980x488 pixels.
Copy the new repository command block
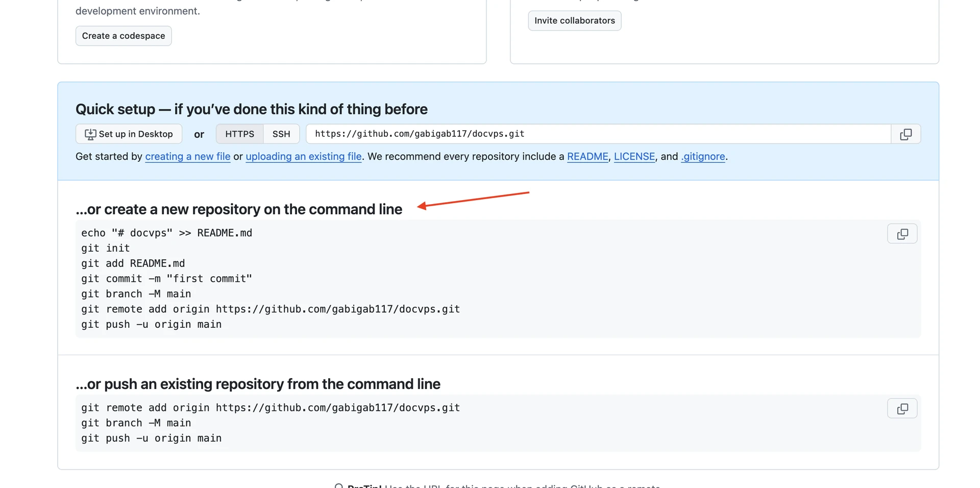[x=902, y=234]
